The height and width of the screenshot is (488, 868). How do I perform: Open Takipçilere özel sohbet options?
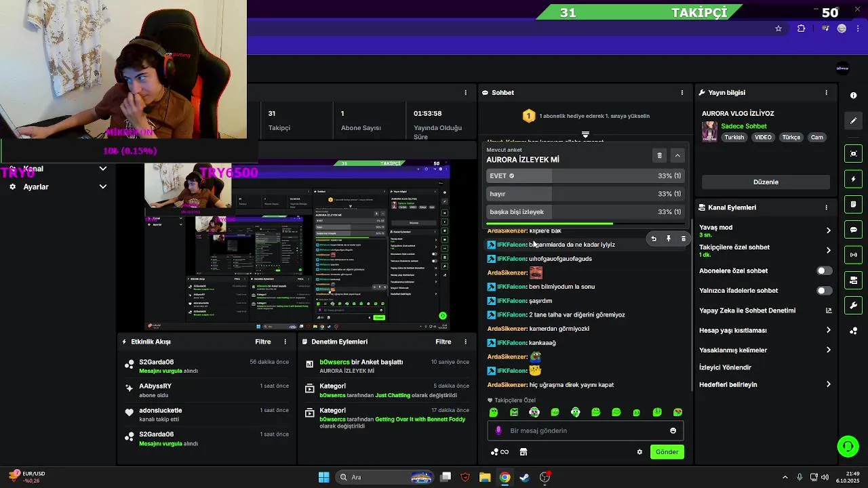click(x=765, y=250)
